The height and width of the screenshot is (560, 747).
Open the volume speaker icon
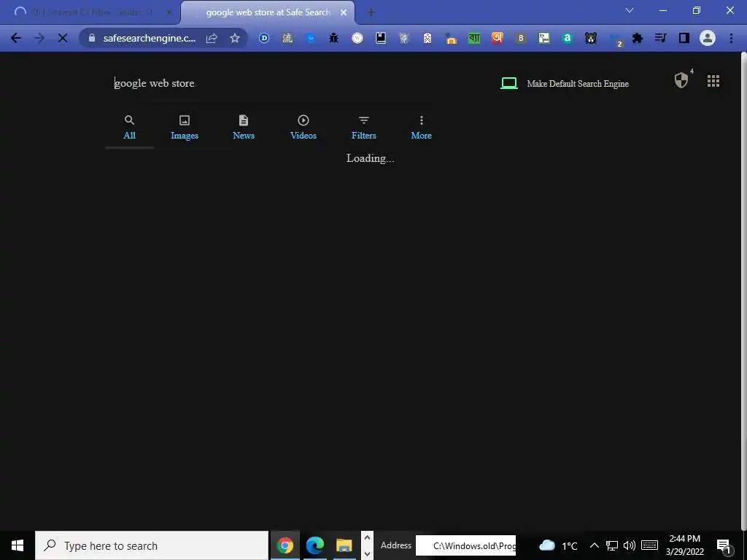(630, 545)
